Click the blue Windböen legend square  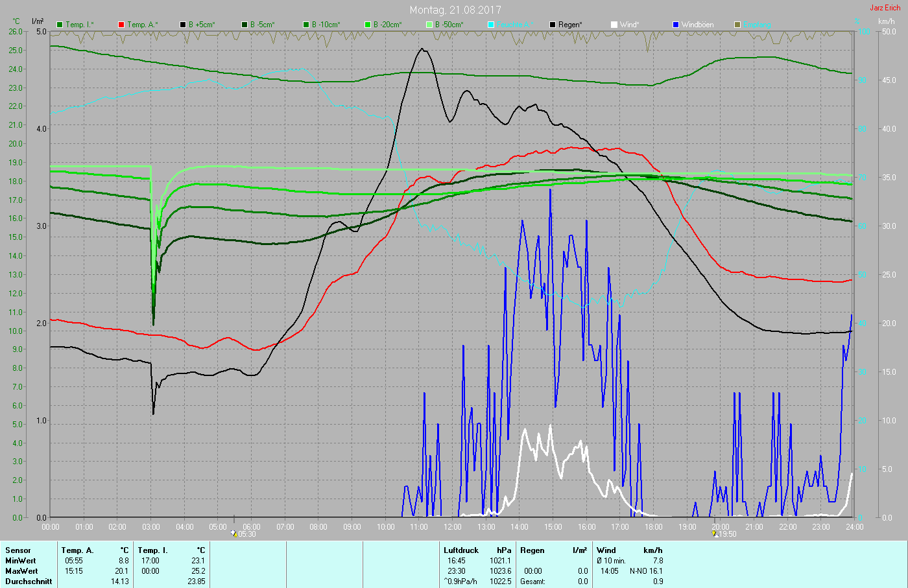[676, 25]
